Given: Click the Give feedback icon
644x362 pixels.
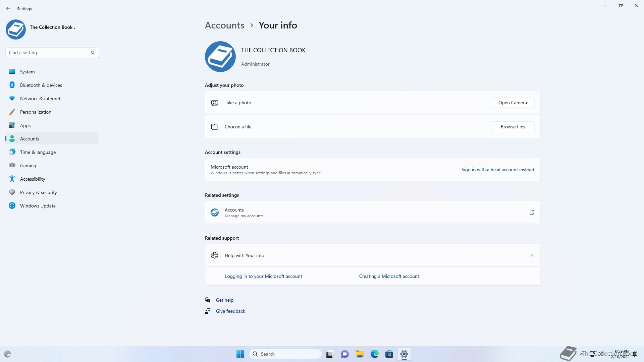Looking at the screenshot, I should pyautogui.click(x=208, y=311).
